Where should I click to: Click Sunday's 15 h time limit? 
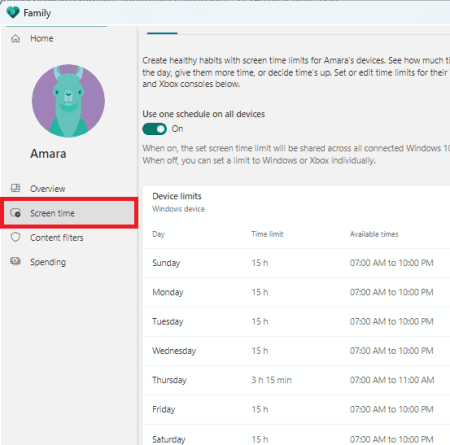click(260, 263)
